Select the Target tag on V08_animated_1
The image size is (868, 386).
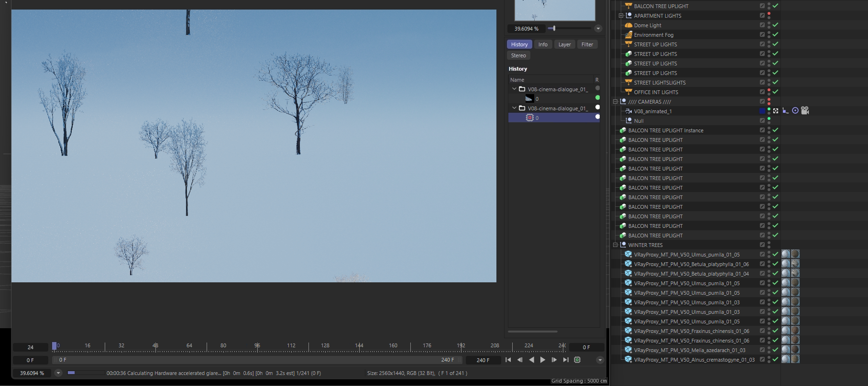[795, 111]
